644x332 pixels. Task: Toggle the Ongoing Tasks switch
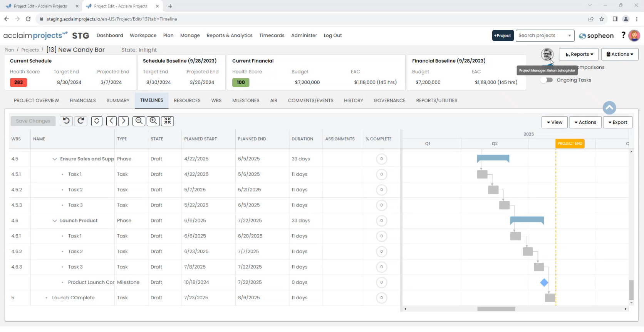(547, 80)
